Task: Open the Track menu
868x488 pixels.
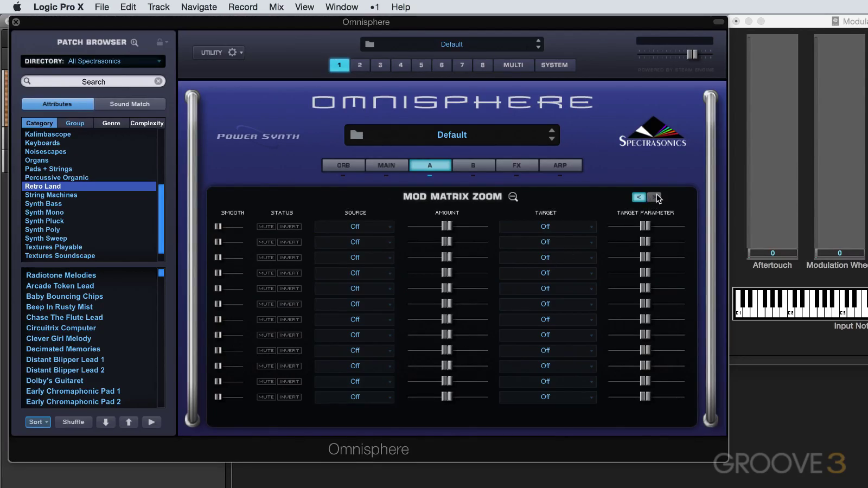Action: [158, 7]
